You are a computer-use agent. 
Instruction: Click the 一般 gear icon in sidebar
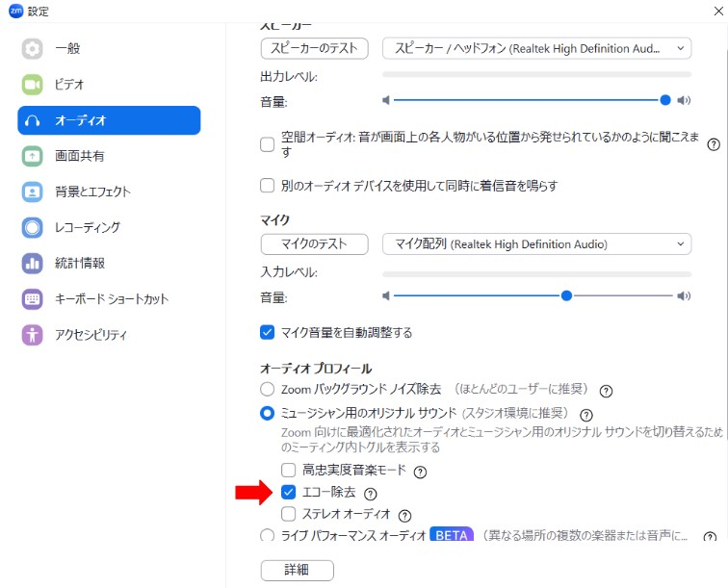click(32, 49)
